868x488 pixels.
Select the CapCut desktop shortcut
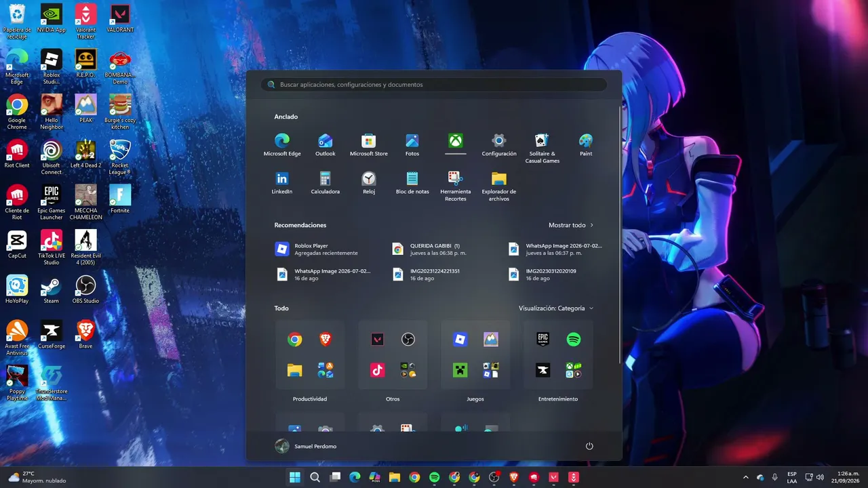pos(17,245)
